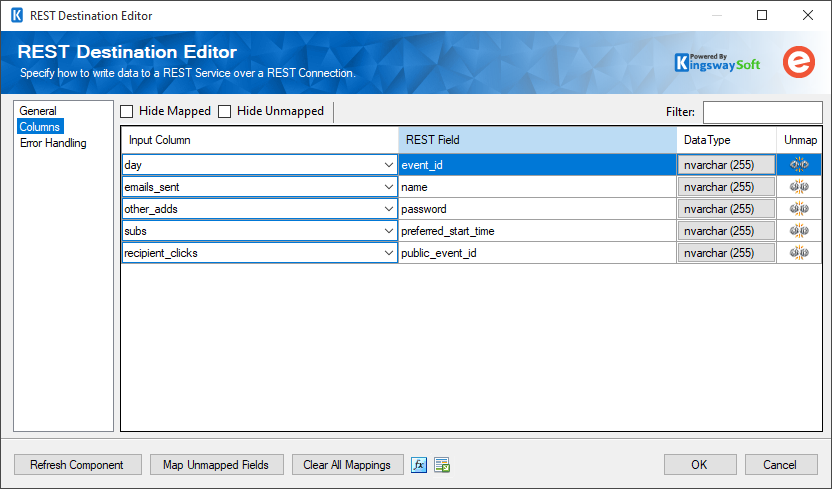
Task: Open the other_adds input column dropdown
Action: [x=388, y=209]
